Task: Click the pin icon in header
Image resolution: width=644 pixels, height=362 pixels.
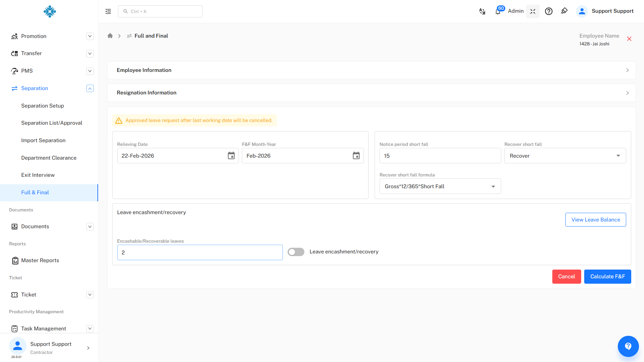Action: [564, 11]
